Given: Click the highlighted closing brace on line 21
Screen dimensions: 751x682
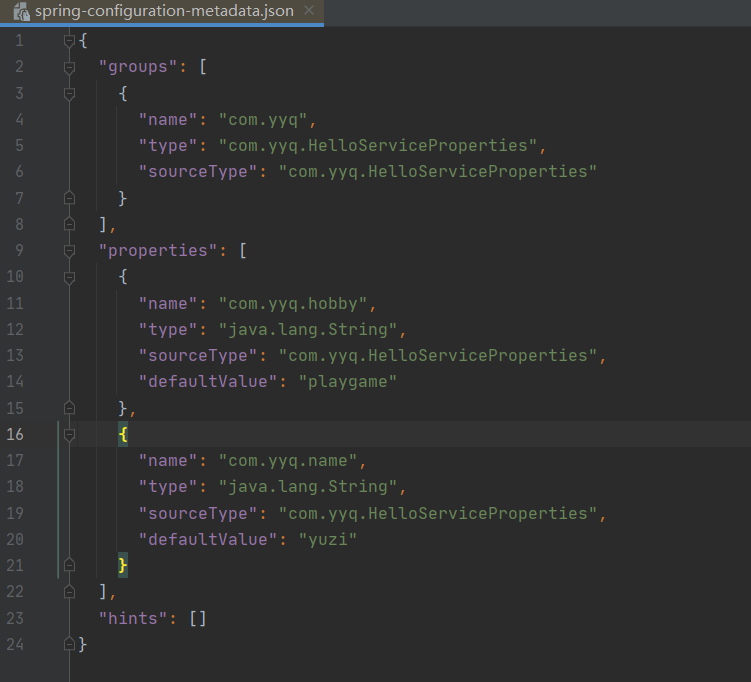Looking at the screenshot, I should (123, 565).
